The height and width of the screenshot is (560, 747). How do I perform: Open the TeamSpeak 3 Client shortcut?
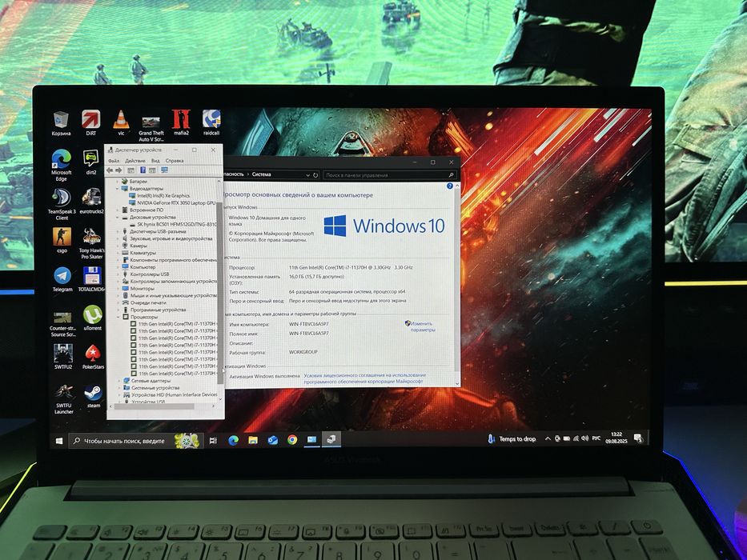coord(62,204)
